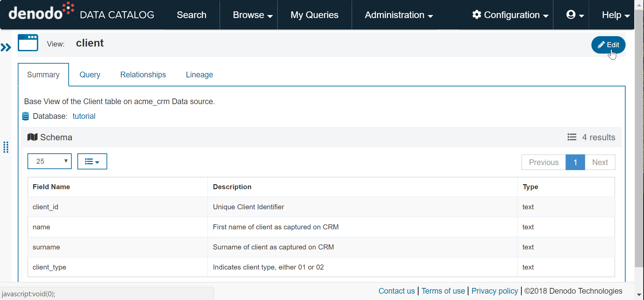Switch to the Query tab
644x300 pixels.
[90, 75]
